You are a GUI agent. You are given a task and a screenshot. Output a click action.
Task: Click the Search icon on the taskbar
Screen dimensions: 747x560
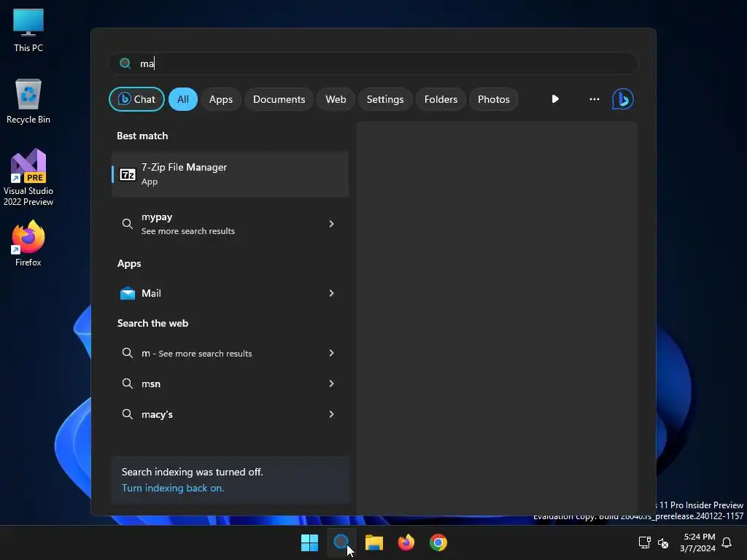[x=341, y=542]
